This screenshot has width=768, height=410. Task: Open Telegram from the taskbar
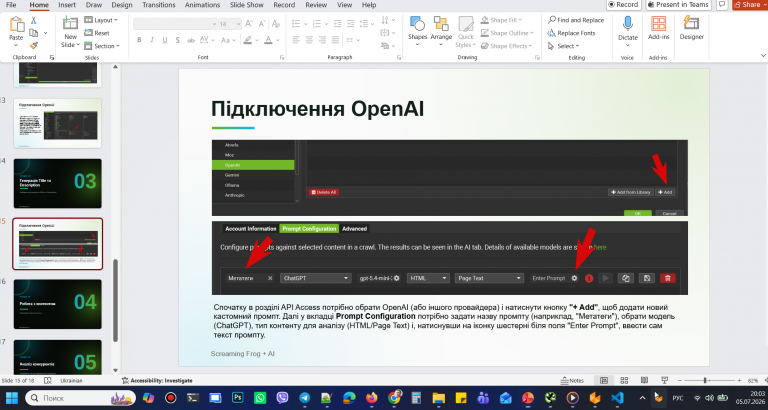[x=305, y=398]
